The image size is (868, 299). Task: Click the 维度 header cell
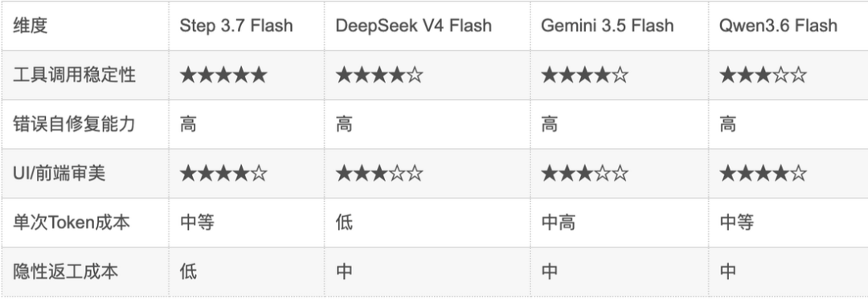[31, 26]
